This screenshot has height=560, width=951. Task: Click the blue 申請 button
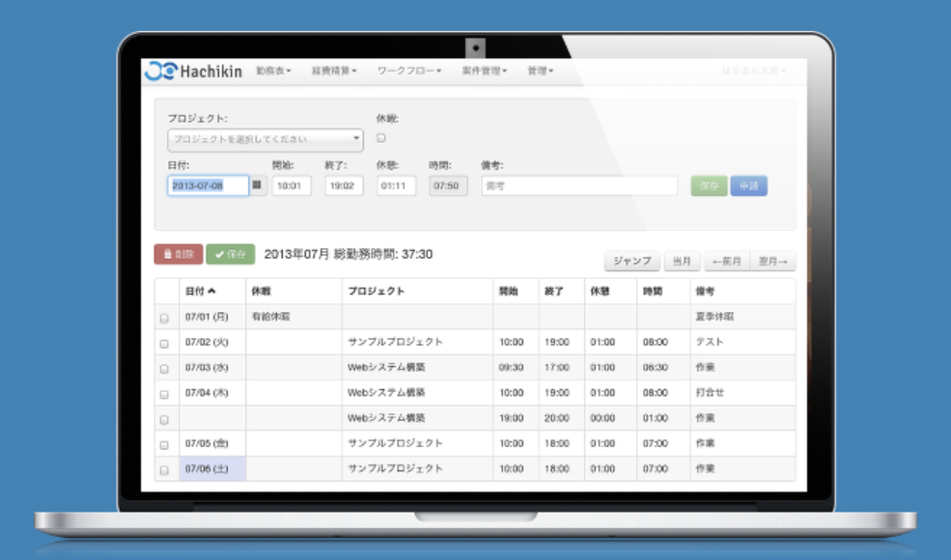coord(748,185)
